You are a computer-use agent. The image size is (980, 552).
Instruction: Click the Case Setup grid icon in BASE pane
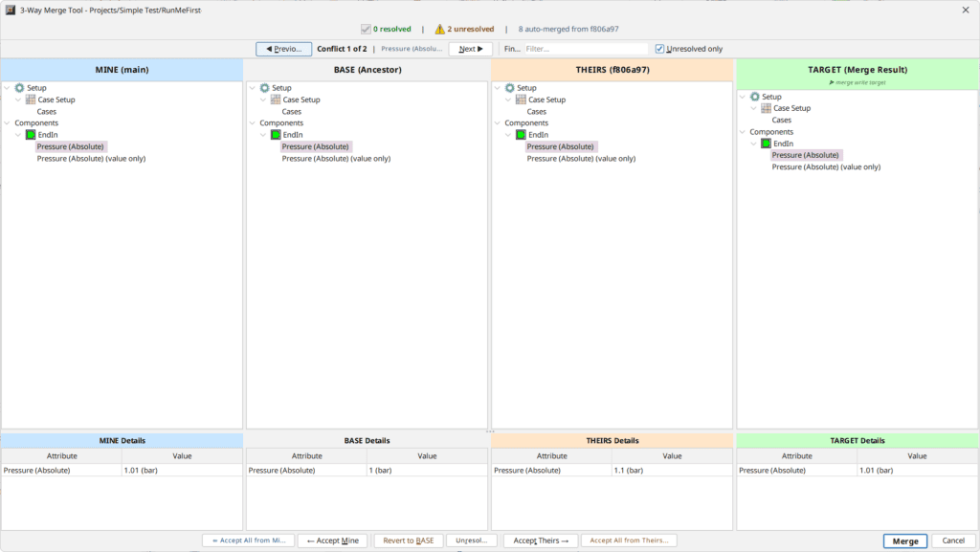pos(276,99)
